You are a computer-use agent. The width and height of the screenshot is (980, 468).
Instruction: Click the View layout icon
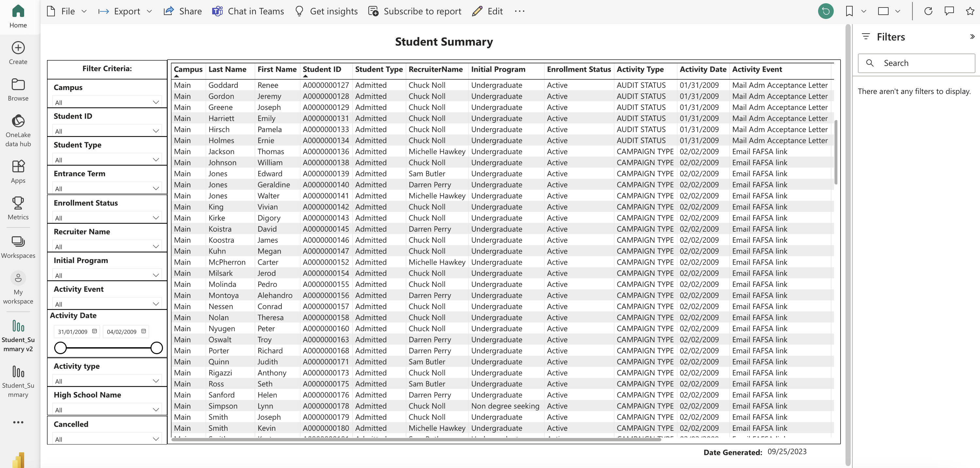(x=883, y=11)
